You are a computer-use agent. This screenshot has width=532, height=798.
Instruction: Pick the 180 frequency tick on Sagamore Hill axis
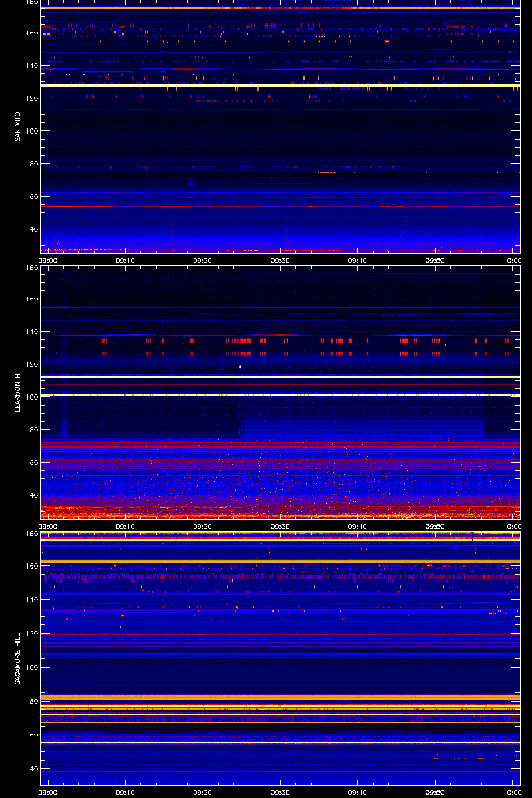31,535
